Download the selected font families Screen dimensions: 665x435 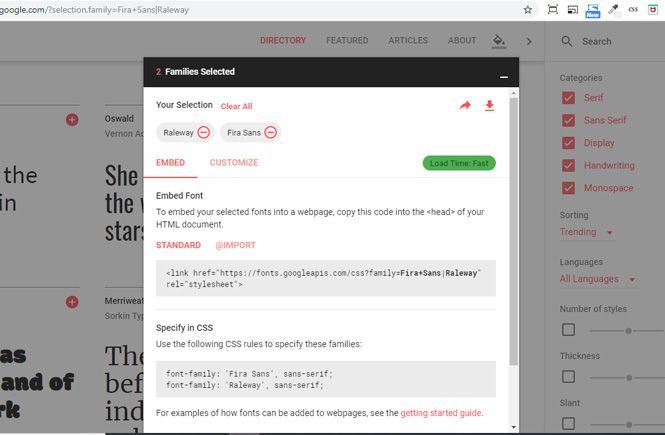pos(489,106)
